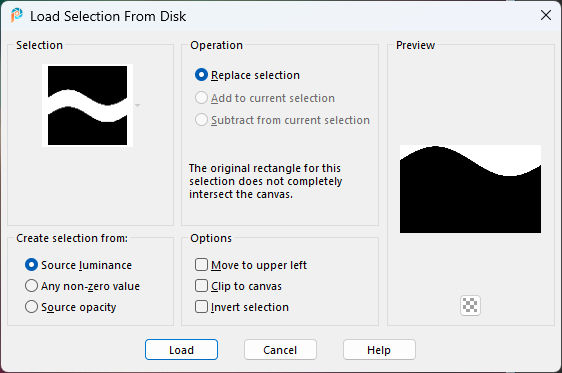Click the Load button
The image size is (562, 373).
pyautogui.click(x=181, y=350)
